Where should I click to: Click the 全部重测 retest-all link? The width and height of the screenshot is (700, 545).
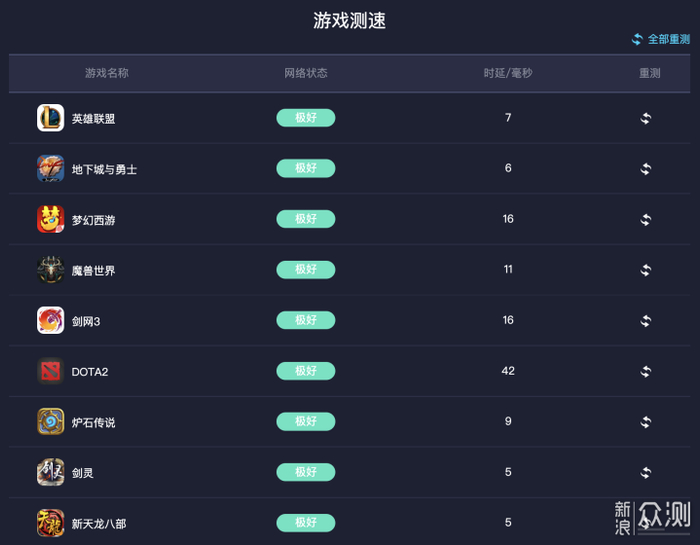click(661, 39)
